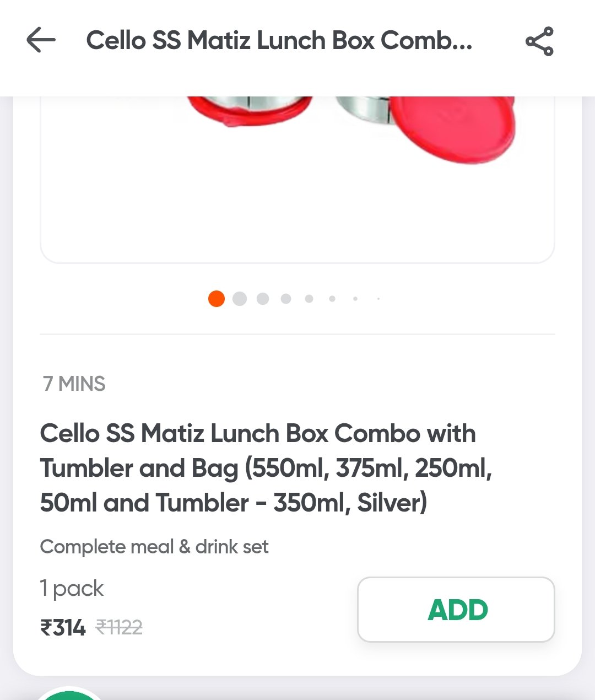
Task: Select the seventh carousel indicator dot
Action: 355,299
